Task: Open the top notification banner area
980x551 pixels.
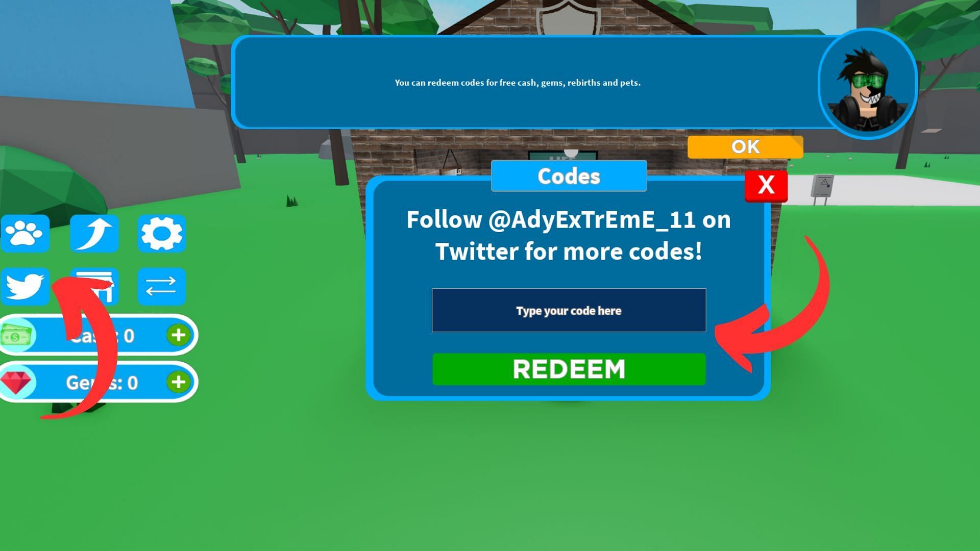Action: pos(518,82)
